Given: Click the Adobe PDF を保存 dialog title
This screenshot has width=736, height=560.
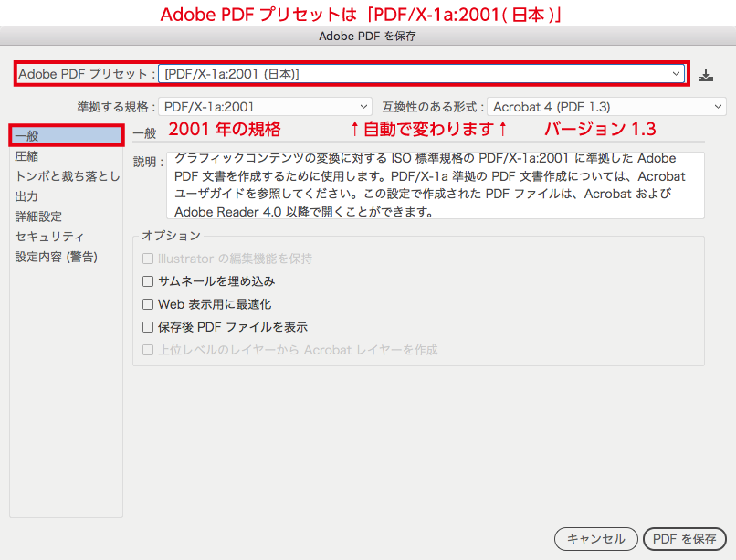Looking at the screenshot, I should [367, 36].
